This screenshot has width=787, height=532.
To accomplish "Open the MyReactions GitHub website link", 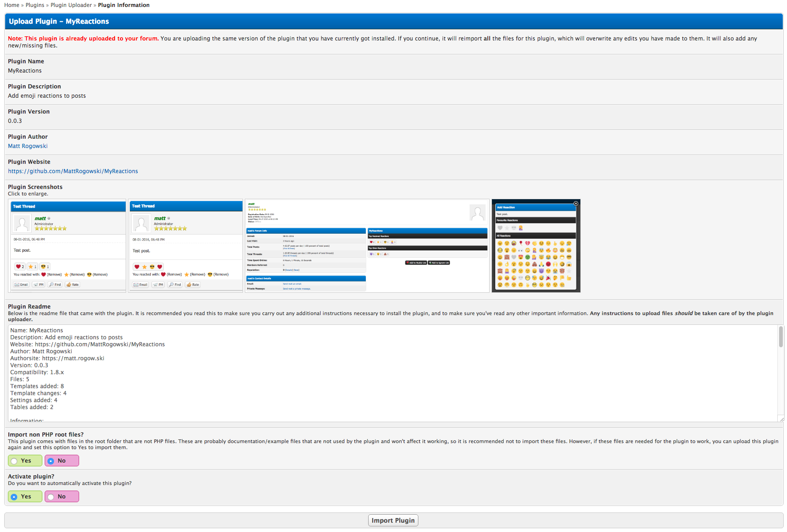I will (73, 171).
